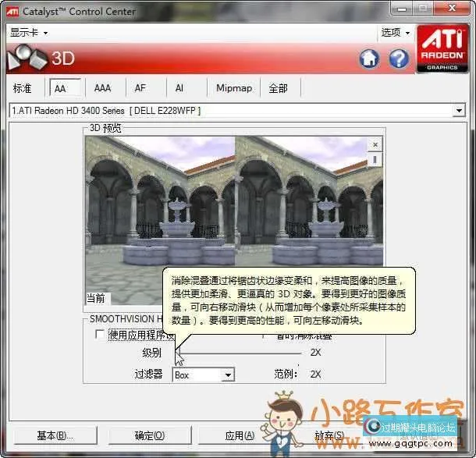This screenshot has width=476, height=458.
Task: Expand the display adapter selection dropdown
Action: (x=459, y=111)
